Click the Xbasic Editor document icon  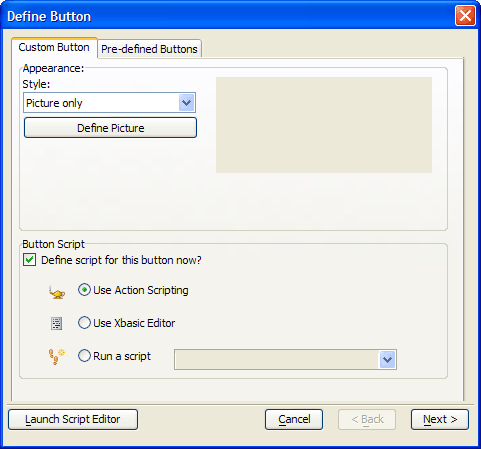[57, 323]
